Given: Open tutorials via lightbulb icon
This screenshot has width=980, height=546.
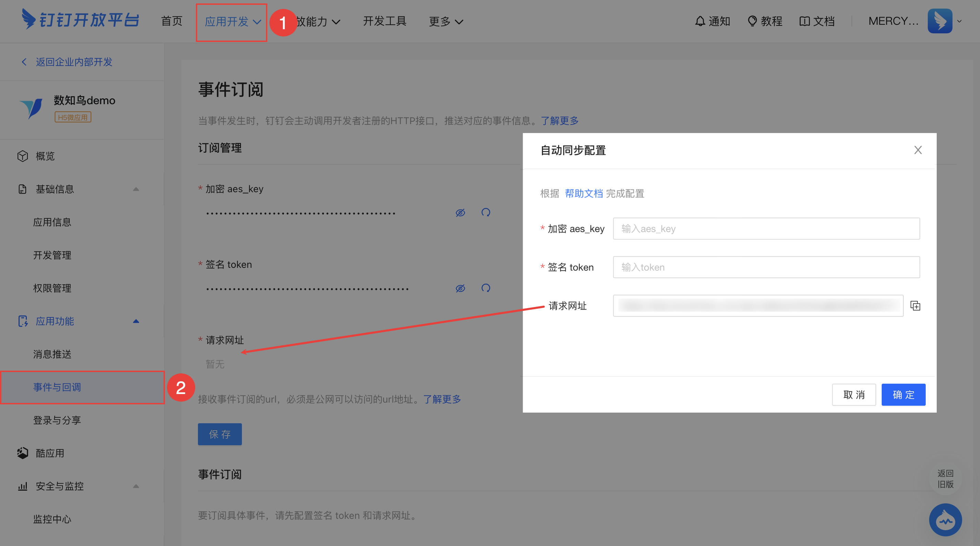Looking at the screenshot, I should (752, 21).
